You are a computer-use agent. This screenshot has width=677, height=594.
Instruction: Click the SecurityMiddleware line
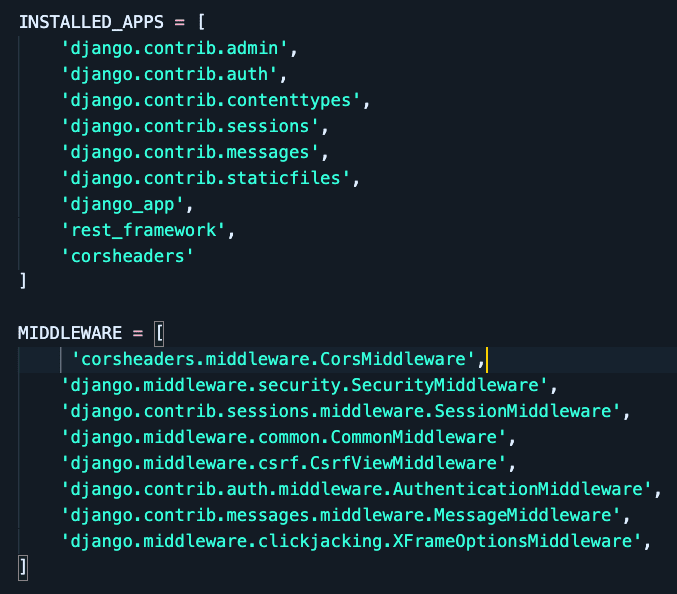pyautogui.click(x=309, y=385)
